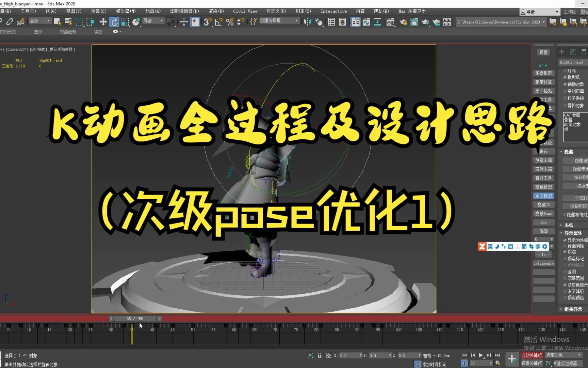This screenshot has width=588, height=368.
Task: Open the Render Setup teapot icon
Action: coord(403,22)
